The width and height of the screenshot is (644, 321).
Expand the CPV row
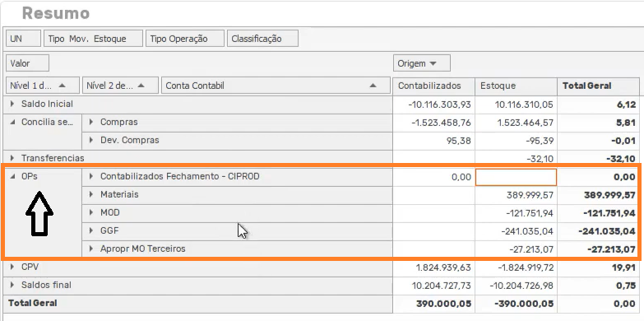pos(12,267)
